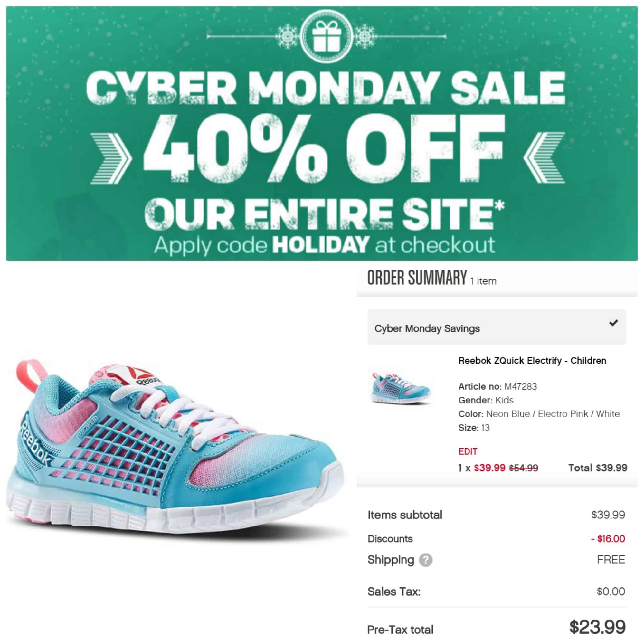Screen dimensions: 644x644
Task: Click the ORDER SUMMARY heading
Action: pos(417,278)
